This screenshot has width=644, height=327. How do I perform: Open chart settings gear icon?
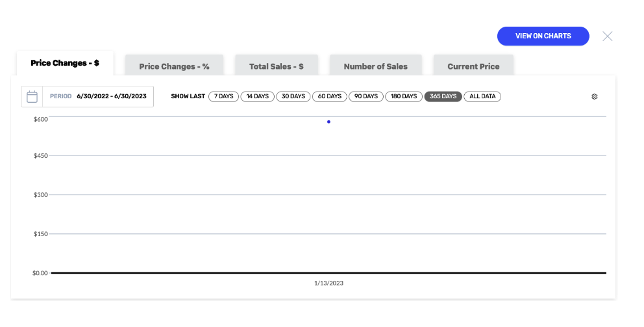[594, 97]
